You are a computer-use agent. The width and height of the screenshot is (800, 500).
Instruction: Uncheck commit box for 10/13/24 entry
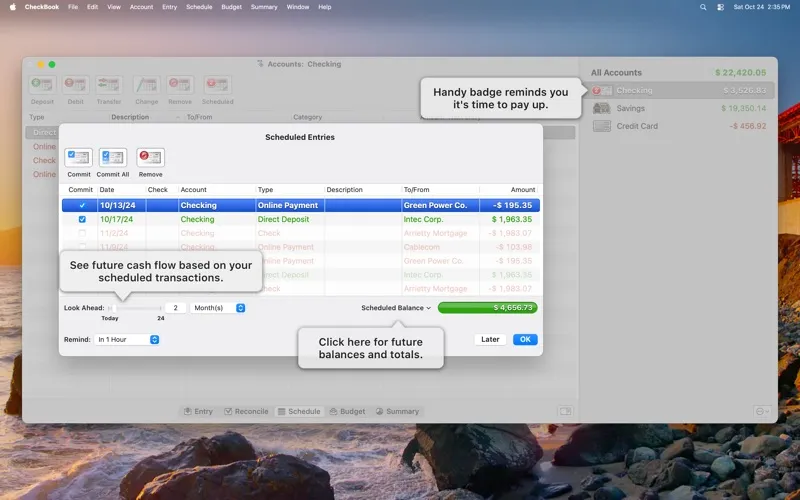pos(82,205)
